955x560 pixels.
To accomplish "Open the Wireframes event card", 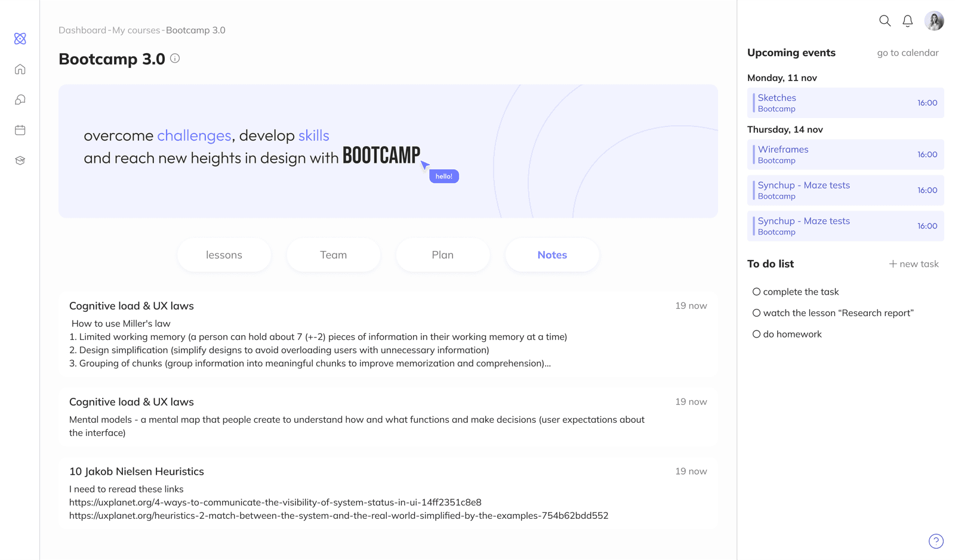I will [x=845, y=154].
